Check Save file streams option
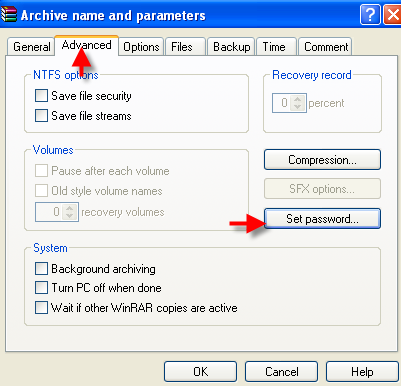The width and height of the screenshot is (401, 386). (41, 116)
